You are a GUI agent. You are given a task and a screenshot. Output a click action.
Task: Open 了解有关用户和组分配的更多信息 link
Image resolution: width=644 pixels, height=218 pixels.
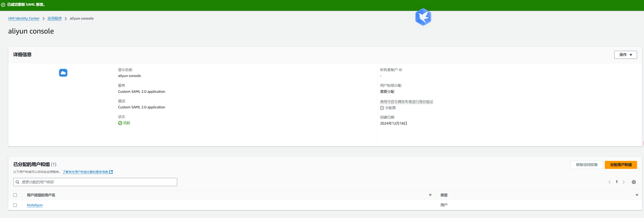(x=85, y=172)
